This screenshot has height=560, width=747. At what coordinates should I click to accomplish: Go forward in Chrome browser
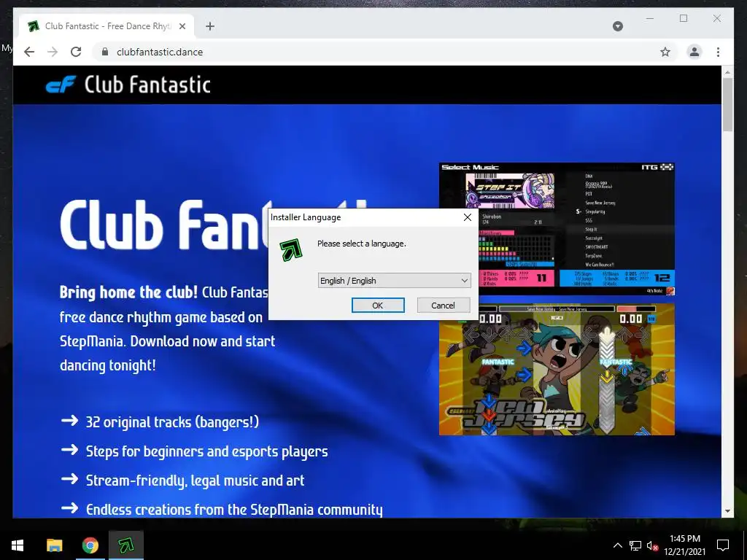pos(53,52)
